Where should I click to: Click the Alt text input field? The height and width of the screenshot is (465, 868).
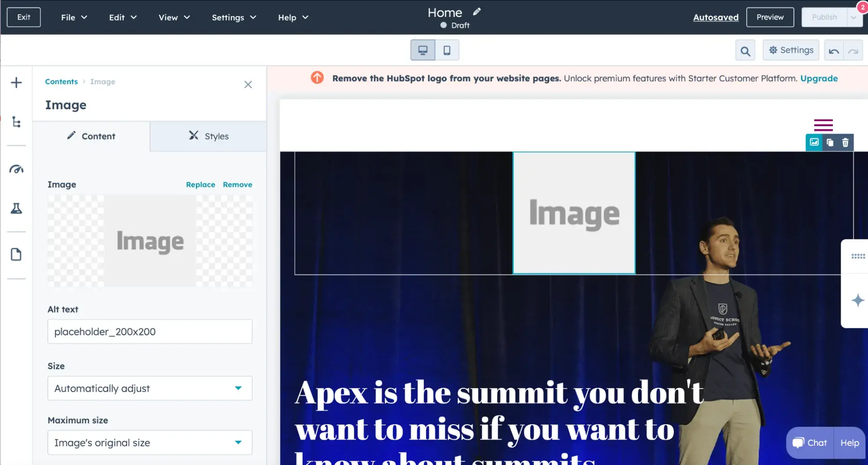tap(150, 332)
